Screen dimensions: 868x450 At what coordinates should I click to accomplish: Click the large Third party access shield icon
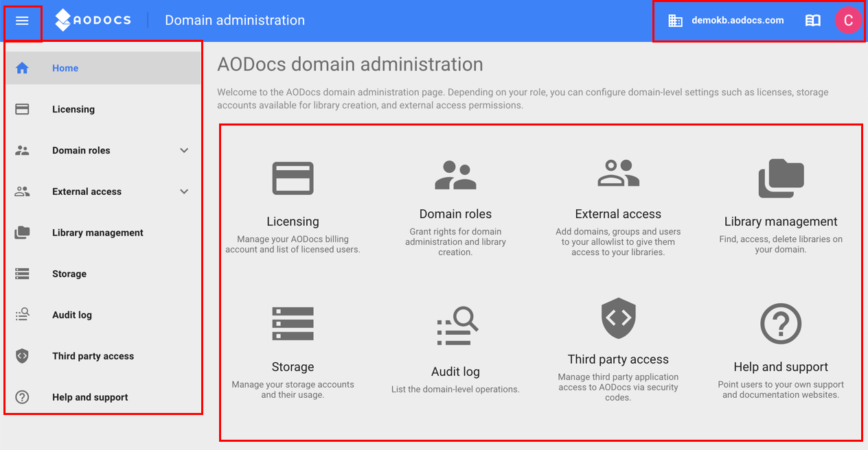click(x=618, y=318)
